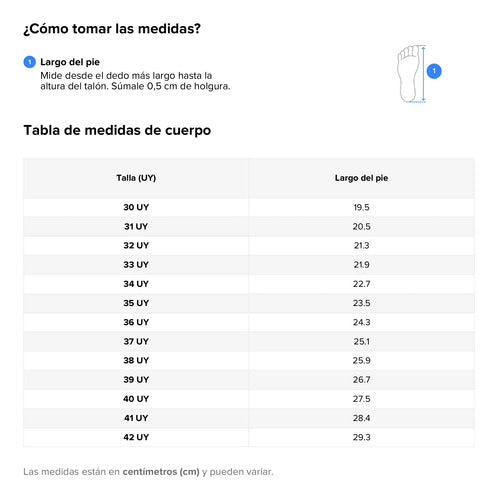Screen dimensions: 498x500
Task: Select the Talla (UY) column header
Action: 136,178
